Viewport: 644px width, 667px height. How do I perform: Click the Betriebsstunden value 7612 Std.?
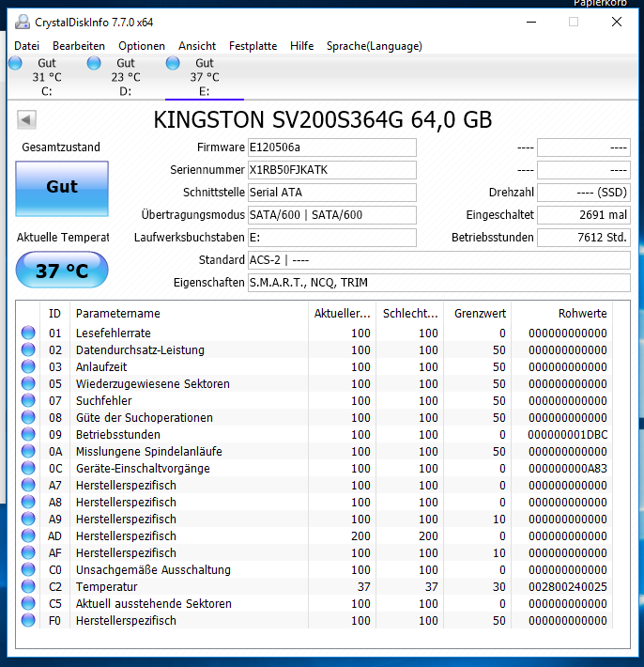point(584,238)
